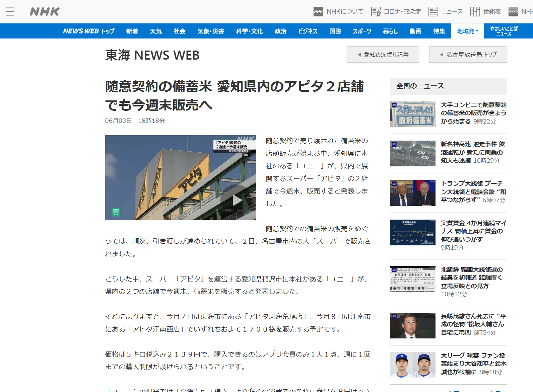Select the '天気' menu item
Screen dimensions: 533x392
(x=156, y=31)
